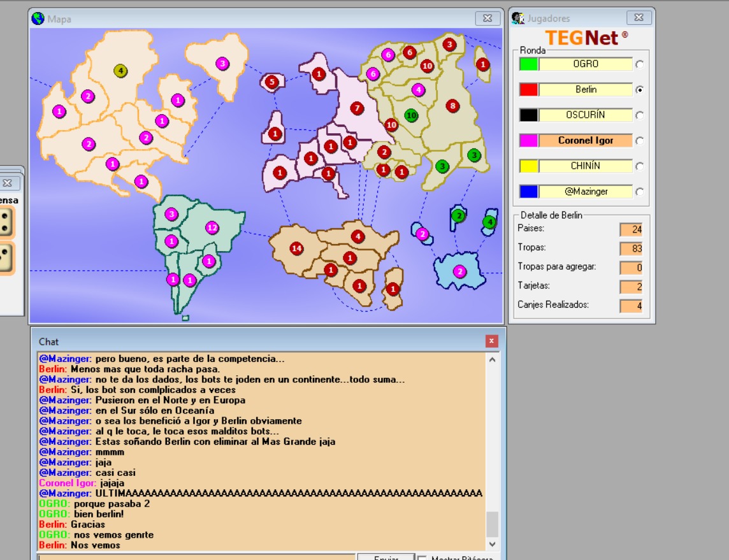Click the CHINÍN player name label
The image size is (729, 560).
tap(585, 166)
